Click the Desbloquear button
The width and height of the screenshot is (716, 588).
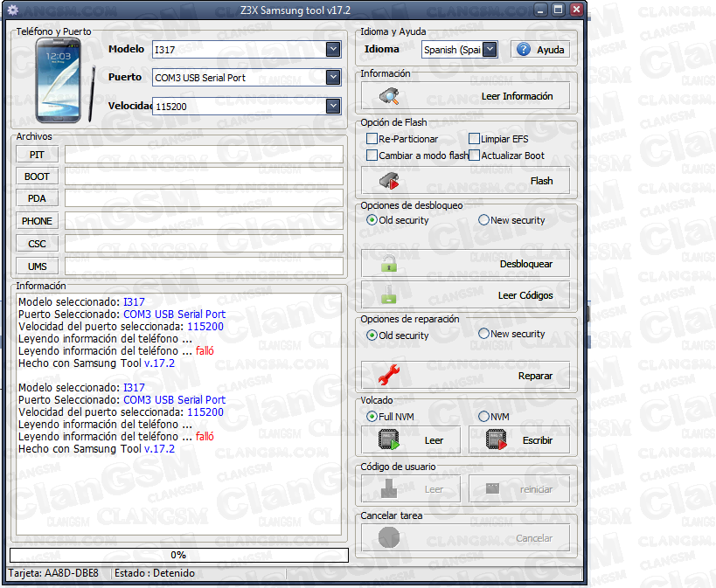[x=465, y=263]
